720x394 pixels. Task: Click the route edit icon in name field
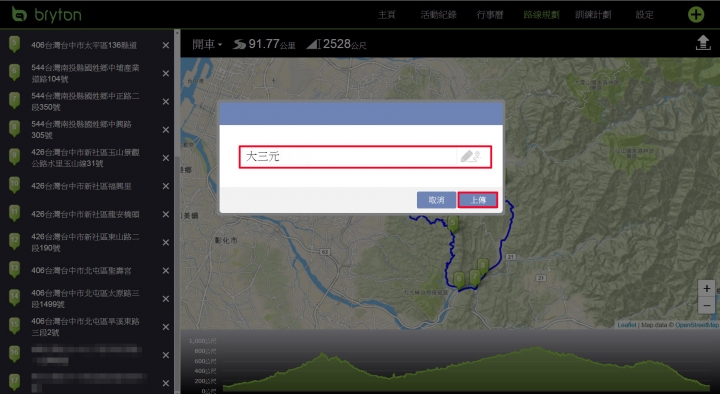coord(471,157)
